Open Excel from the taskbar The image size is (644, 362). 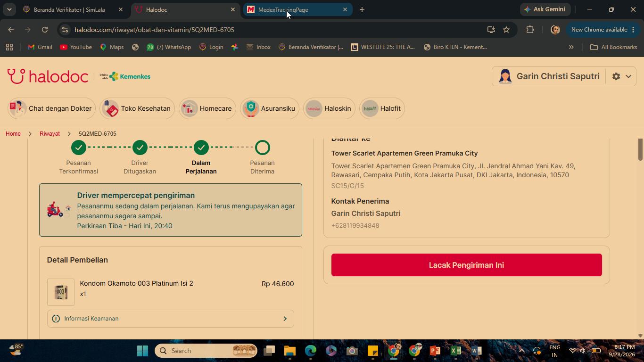click(x=456, y=351)
